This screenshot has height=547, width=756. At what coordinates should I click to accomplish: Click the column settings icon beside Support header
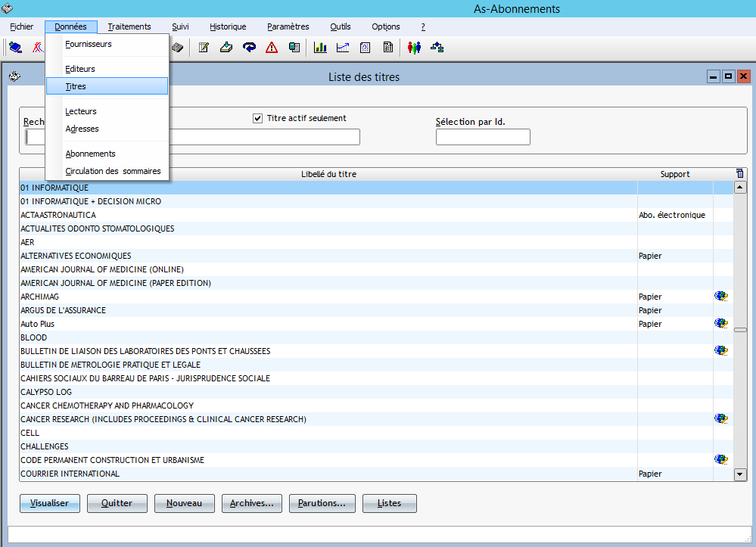click(x=740, y=173)
